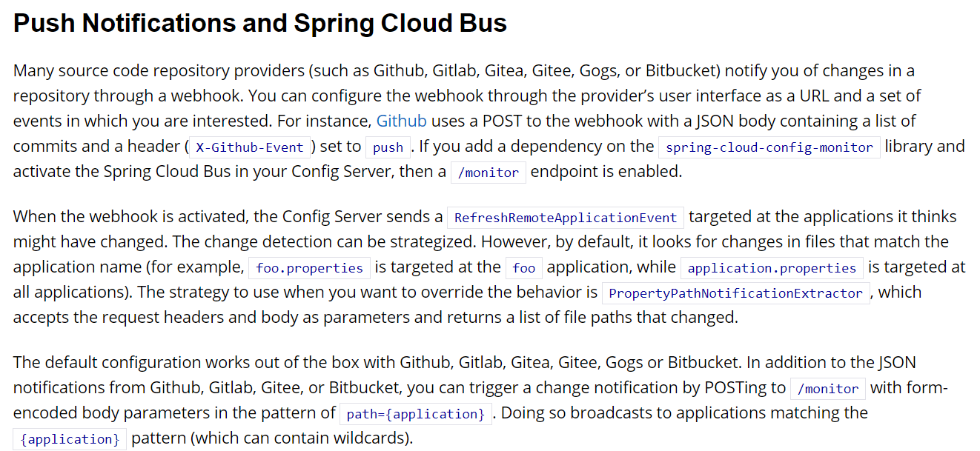This screenshot has height=451, width=980.
Task: Click the RefreshRemoteApplicationEvent code snippet
Action: (x=566, y=218)
